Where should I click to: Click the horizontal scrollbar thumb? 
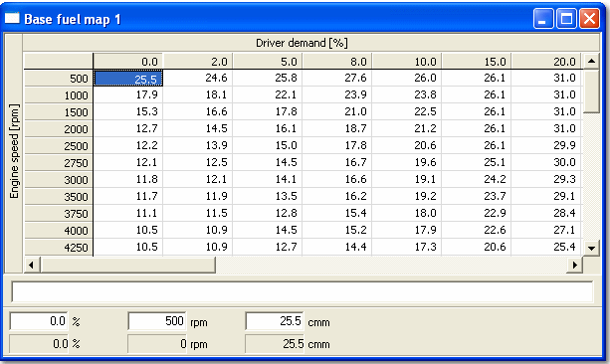(127, 265)
